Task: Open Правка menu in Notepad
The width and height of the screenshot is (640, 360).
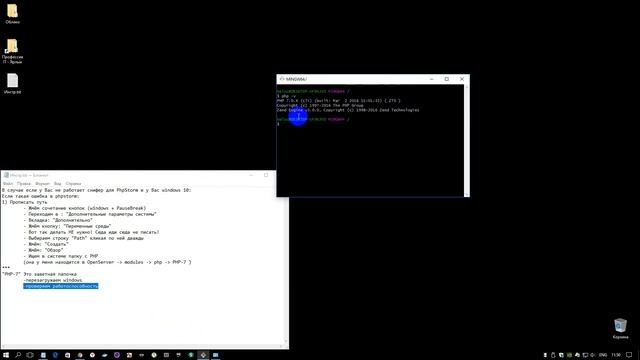Action: 24,184
